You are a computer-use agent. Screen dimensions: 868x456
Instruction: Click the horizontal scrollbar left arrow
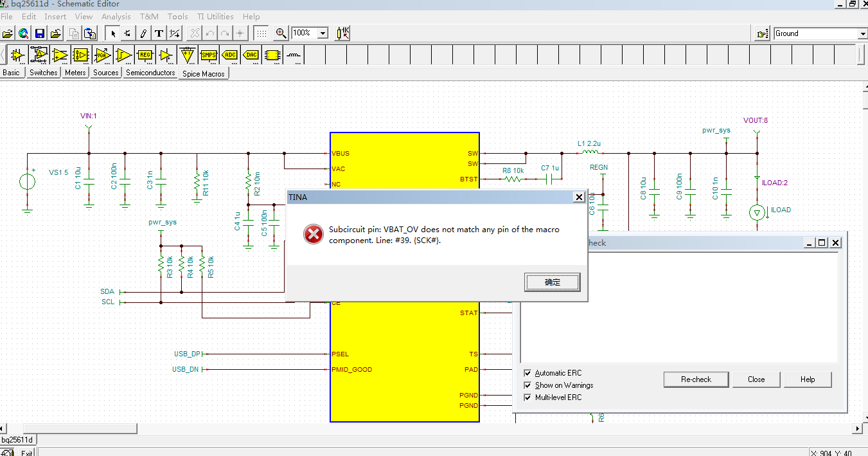[x=4, y=428]
